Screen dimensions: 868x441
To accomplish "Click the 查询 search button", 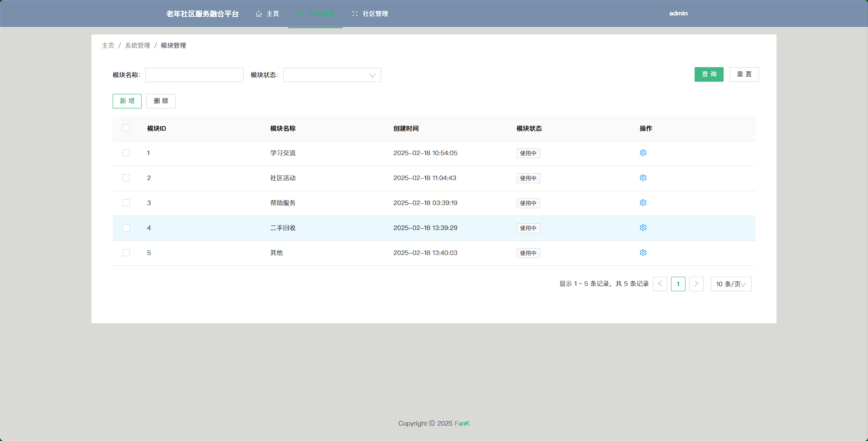I will 709,74.
